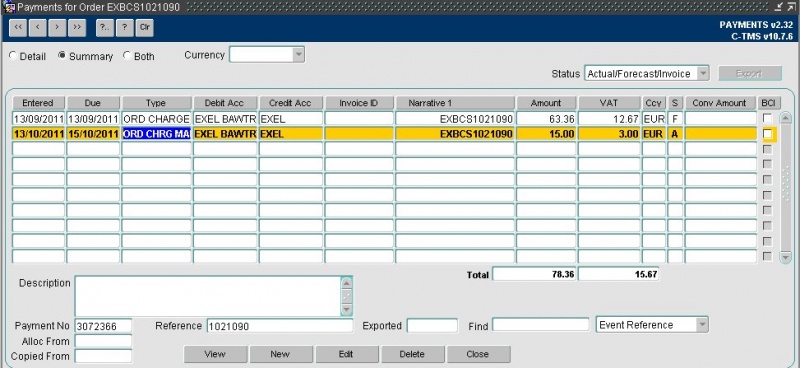
Task: Click into the Find input field
Action: [540, 325]
